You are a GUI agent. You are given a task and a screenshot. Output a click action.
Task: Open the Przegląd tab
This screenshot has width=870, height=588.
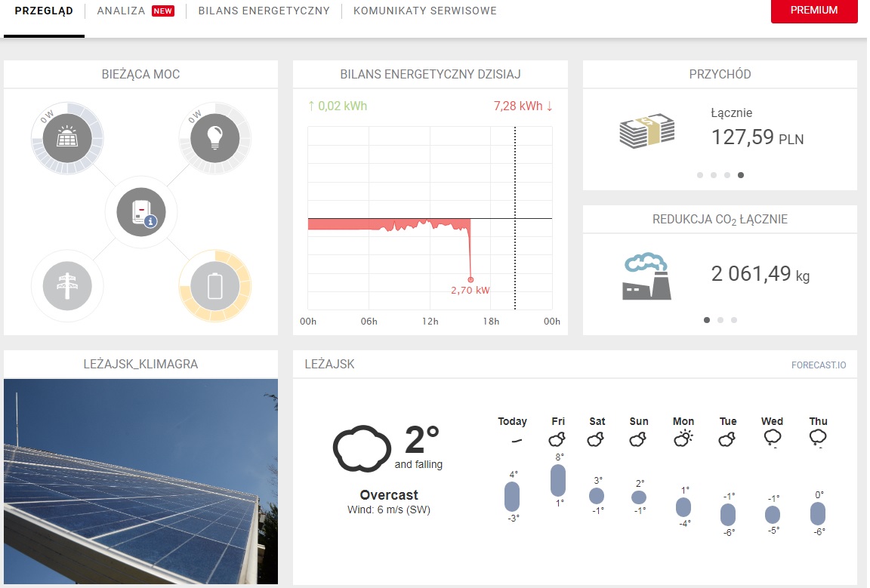pos(44,11)
